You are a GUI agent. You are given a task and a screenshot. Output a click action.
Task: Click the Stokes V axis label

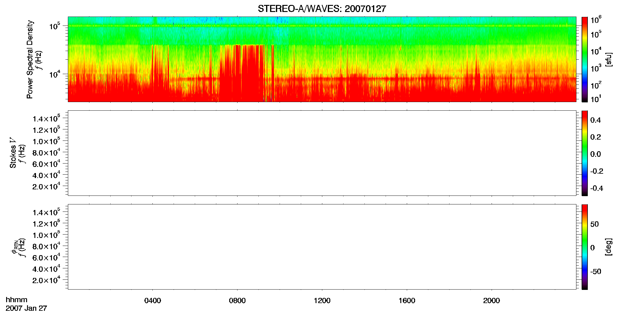click(13, 153)
